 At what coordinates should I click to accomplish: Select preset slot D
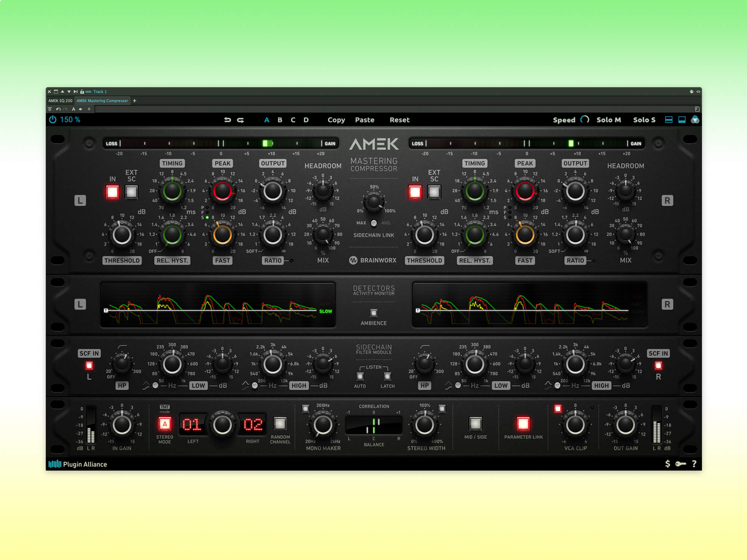point(306,120)
